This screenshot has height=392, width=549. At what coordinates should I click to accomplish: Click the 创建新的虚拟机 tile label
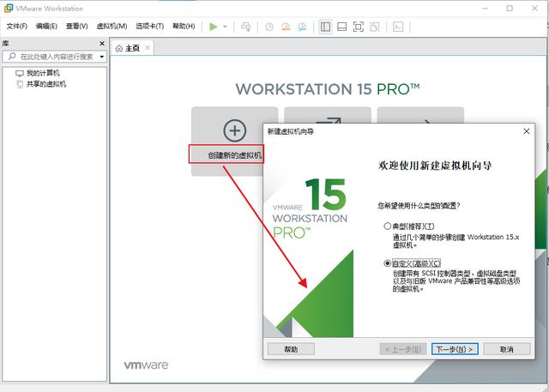tap(234, 155)
